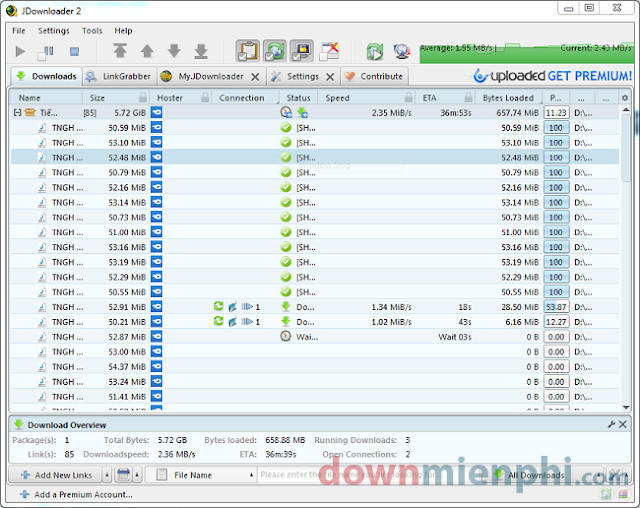This screenshot has width=640, height=508.
Task: Pause downloads using the toolbar pause icon
Action: click(46, 52)
